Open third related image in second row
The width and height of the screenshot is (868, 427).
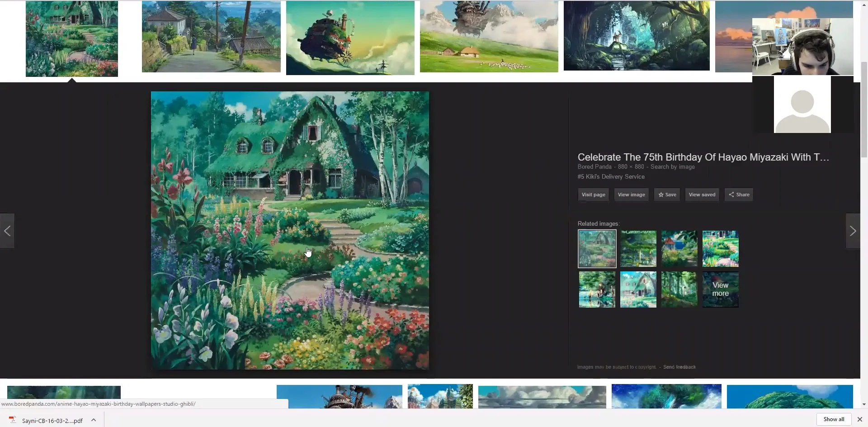679,289
